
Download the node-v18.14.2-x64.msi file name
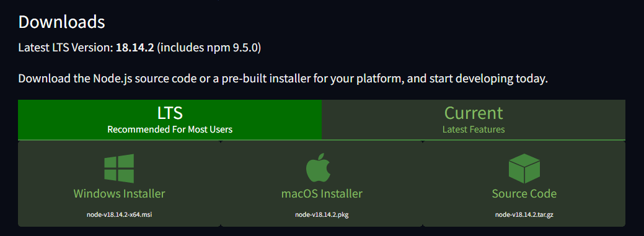coord(119,215)
